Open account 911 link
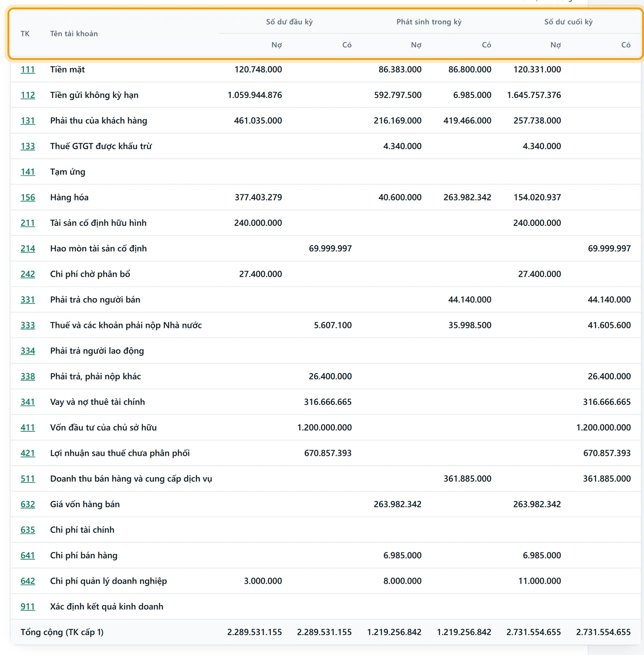The width and height of the screenshot is (644, 655). click(28, 607)
